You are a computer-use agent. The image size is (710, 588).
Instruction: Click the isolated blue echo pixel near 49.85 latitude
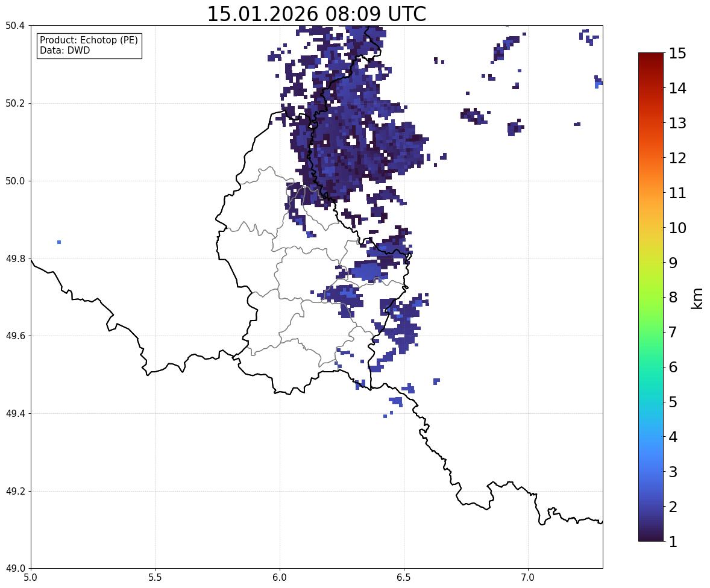[59, 242]
